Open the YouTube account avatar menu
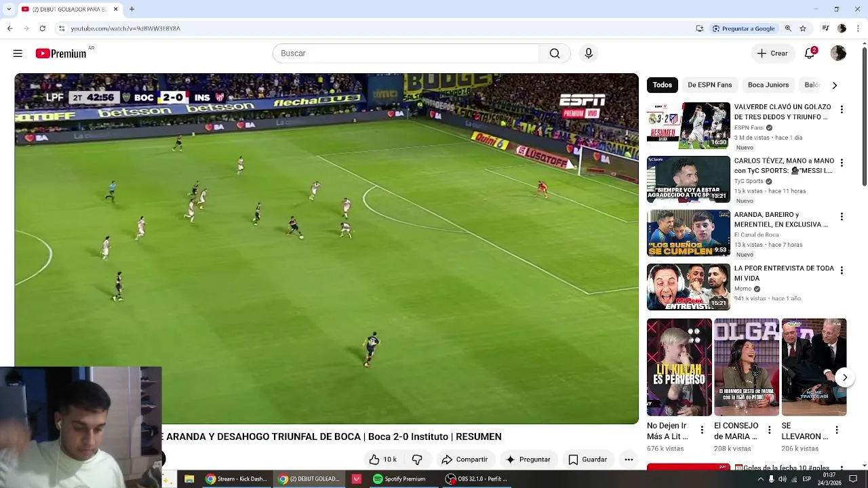868x488 pixels. (838, 53)
